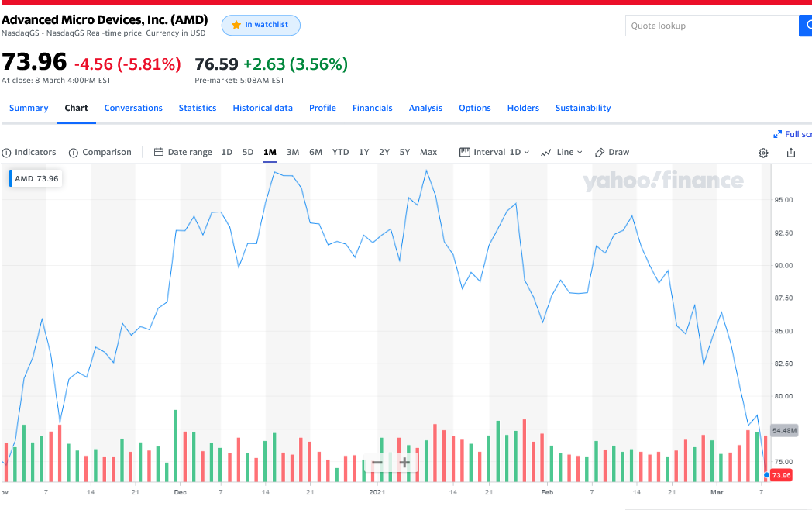812x510 pixels.
Task: Open the Statistics tab
Action: point(198,108)
